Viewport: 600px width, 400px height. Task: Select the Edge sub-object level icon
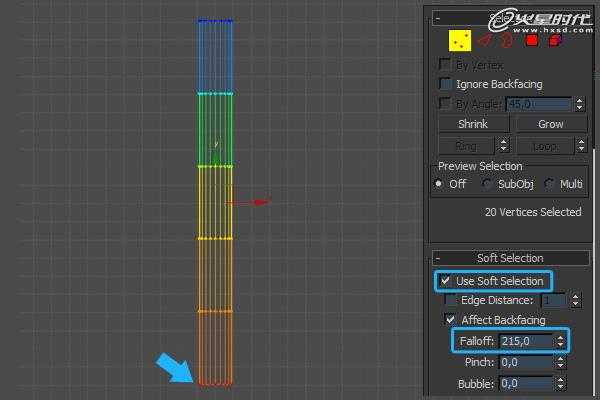click(x=485, y=40)
